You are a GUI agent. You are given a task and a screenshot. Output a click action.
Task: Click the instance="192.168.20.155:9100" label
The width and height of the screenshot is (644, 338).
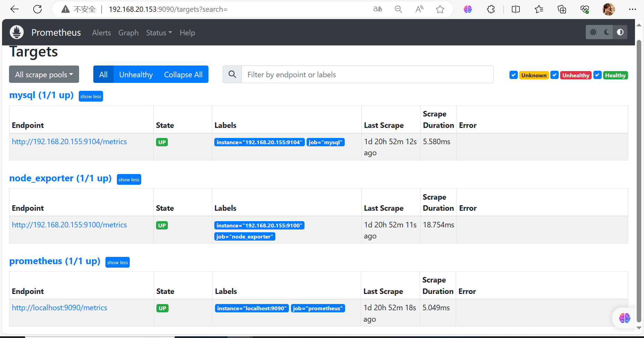(259, 225)
